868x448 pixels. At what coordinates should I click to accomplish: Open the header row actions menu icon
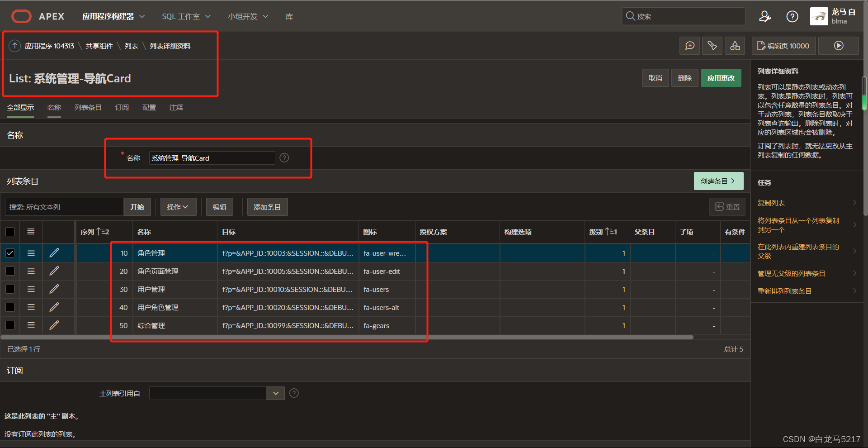(31, 232)
